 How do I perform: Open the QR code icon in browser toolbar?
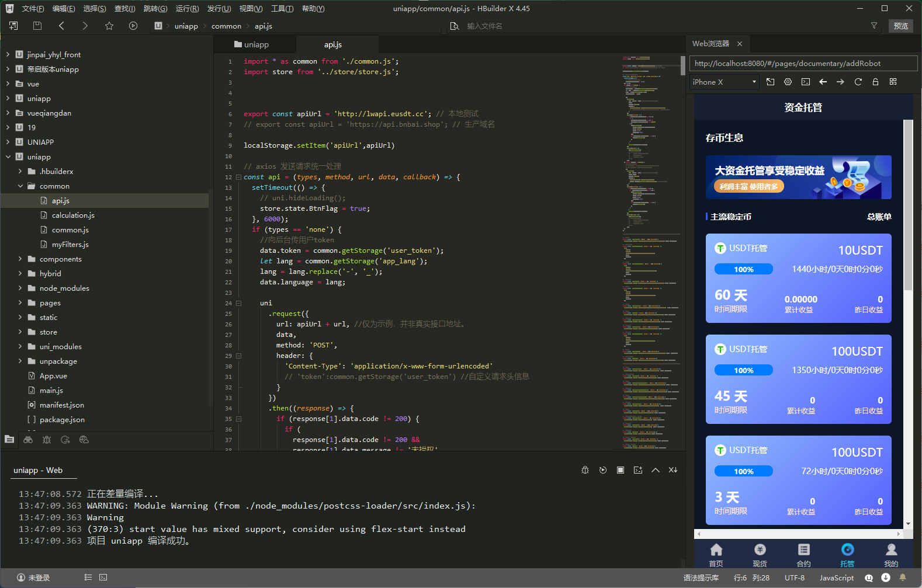click(x=893, y=82)
